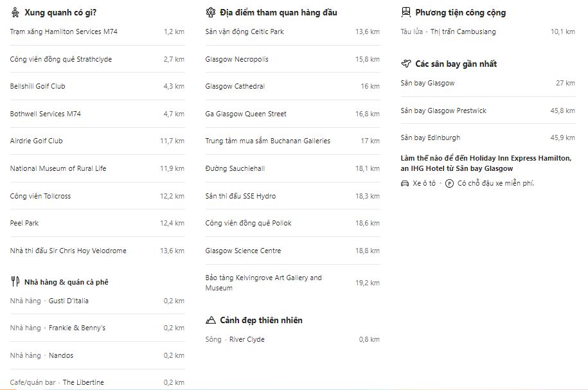Select Glasgow Necropolis in the attractions list

(236, 59)
